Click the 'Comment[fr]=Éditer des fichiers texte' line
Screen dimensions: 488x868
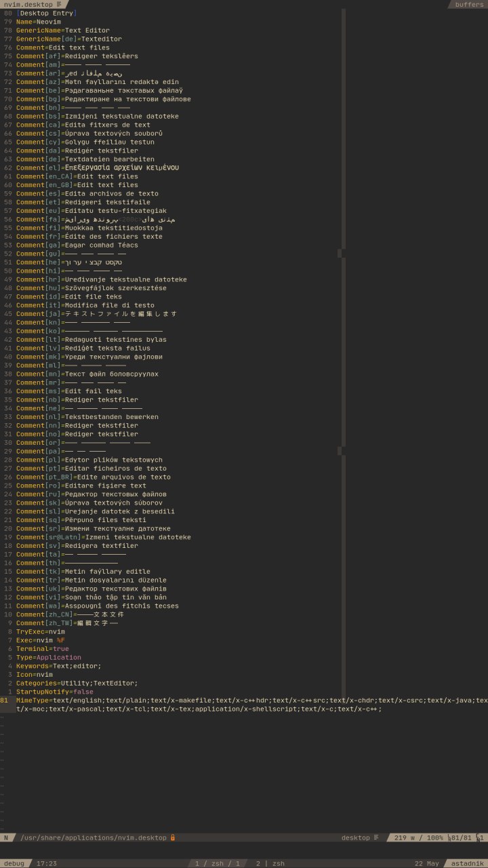click(x=89, y=237)
